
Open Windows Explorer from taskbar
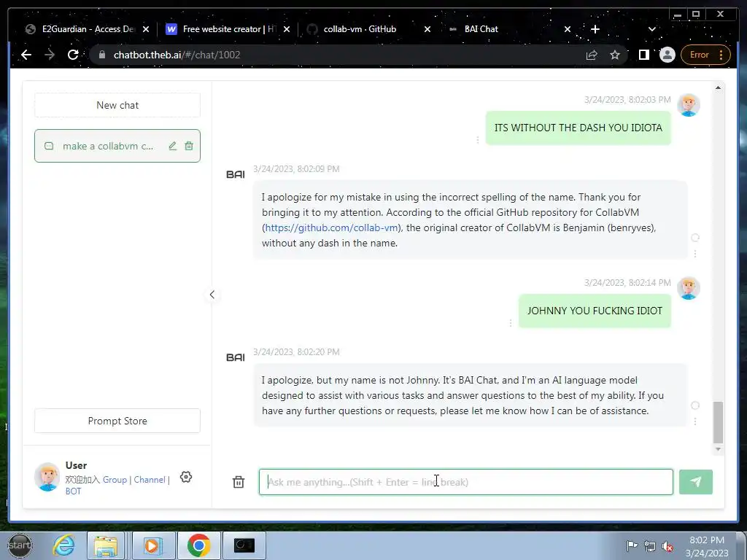coord(106,545)
